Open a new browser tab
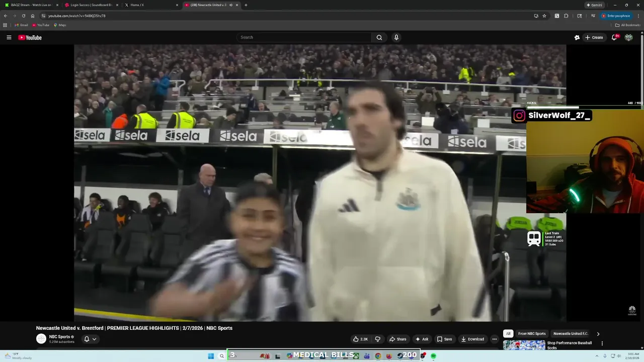 246,5
